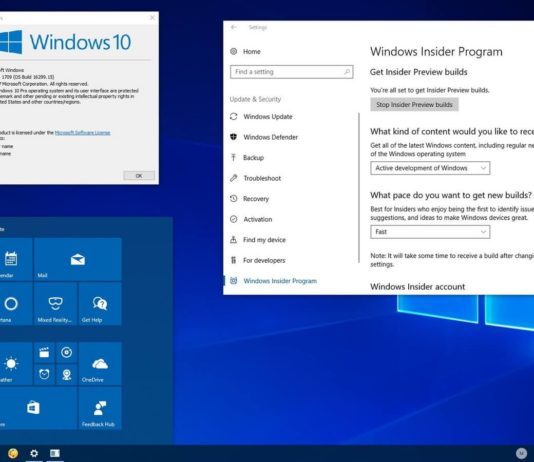
Task: Click the Settings gear on the taskbar
Action: (34, 453)
